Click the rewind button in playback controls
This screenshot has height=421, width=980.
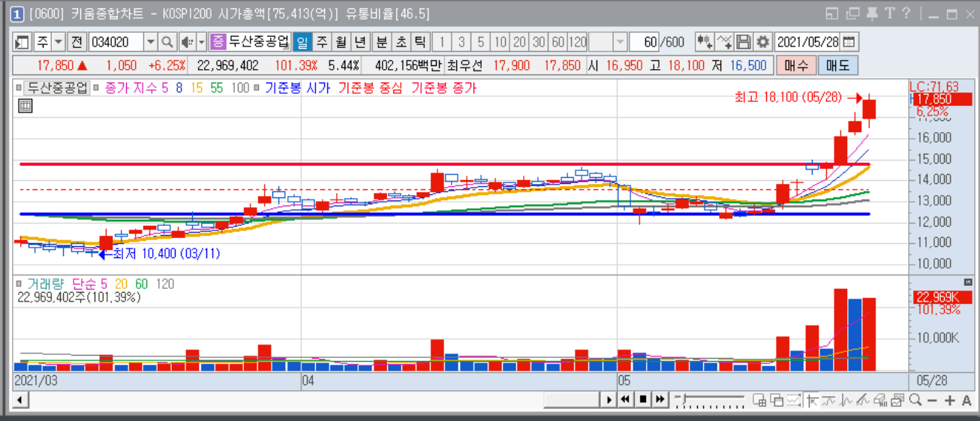pos(625,400)
